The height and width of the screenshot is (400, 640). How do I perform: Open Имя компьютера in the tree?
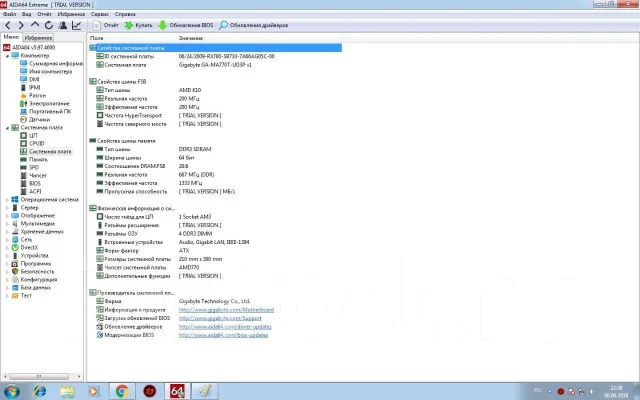coord(46,71)
